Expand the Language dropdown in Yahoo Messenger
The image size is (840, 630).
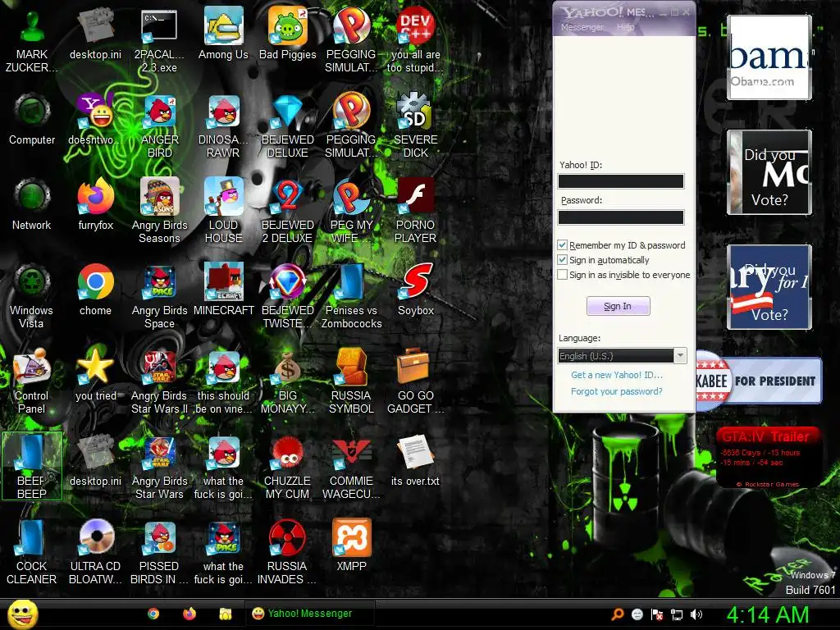pos(680,356)
